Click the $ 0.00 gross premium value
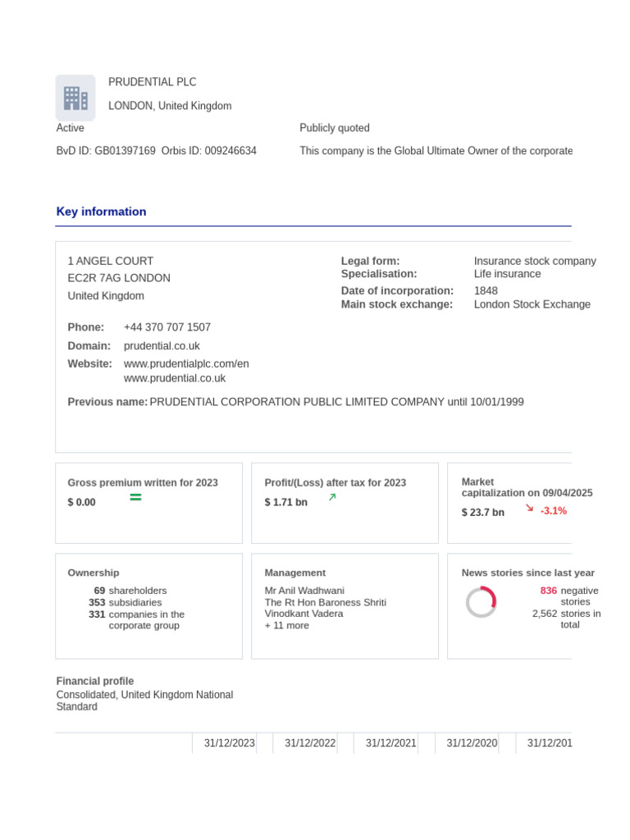630x840 pixels. click(81, 503)
